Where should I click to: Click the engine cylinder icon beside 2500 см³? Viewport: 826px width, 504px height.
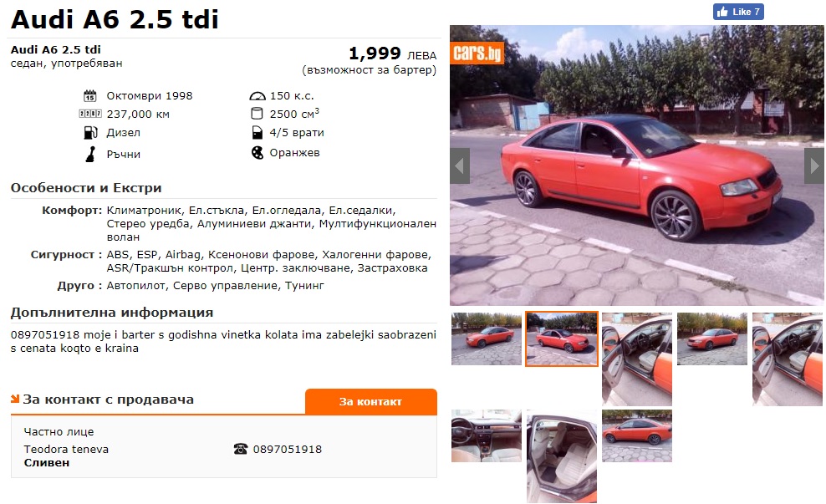(x=257, y=114)
